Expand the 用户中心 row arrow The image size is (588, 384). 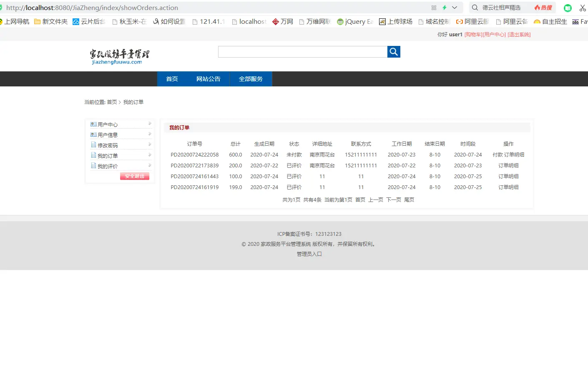[150, 124]
